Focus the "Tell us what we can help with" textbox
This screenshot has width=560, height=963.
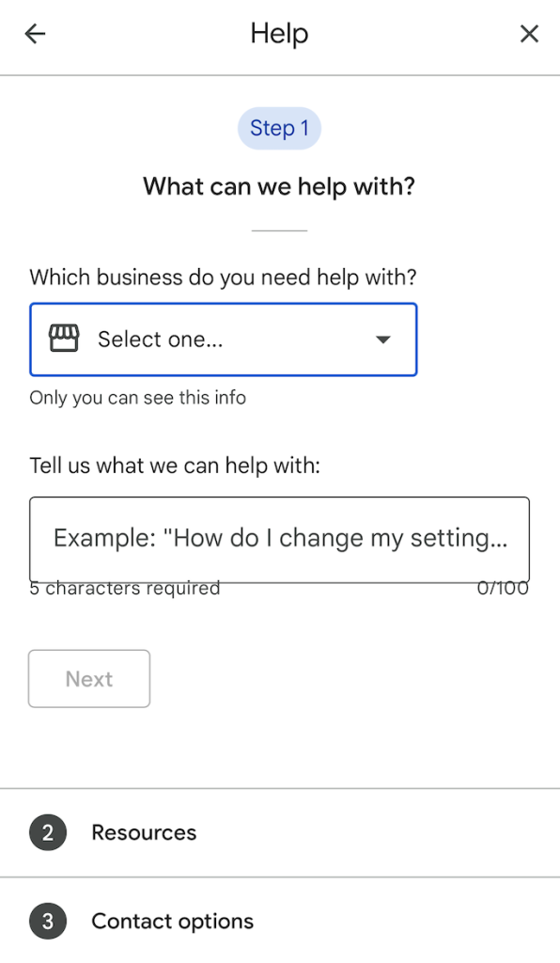(x=280, y=539)
